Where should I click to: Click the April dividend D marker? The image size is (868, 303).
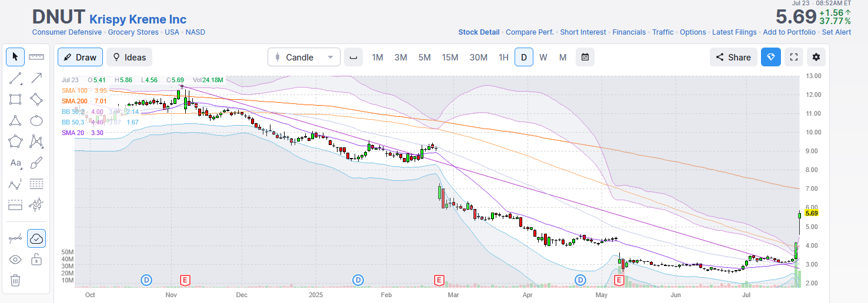tap(581, 280)
